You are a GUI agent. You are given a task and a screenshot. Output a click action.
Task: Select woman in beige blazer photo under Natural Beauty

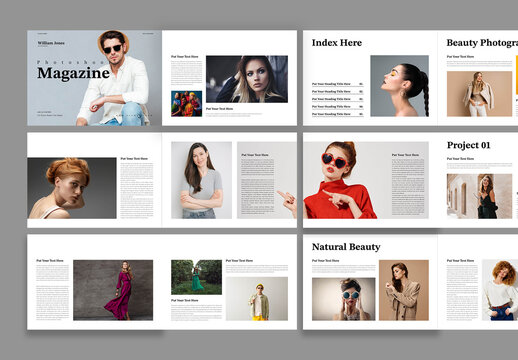point(404,290)
